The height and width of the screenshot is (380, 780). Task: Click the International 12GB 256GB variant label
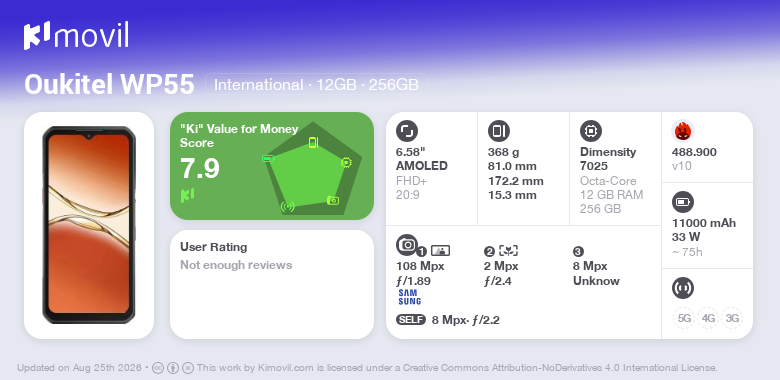316,85
